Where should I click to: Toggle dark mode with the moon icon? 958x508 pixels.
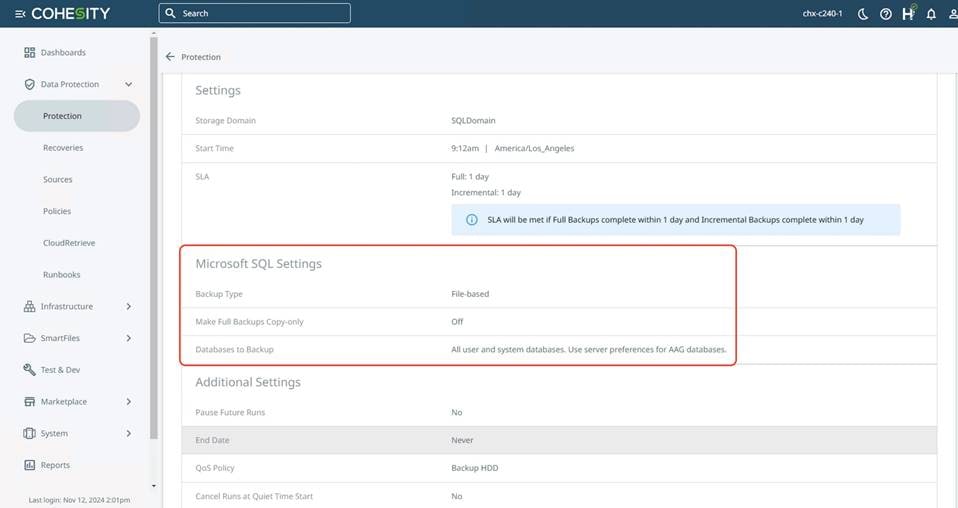(x=863, y=13)
